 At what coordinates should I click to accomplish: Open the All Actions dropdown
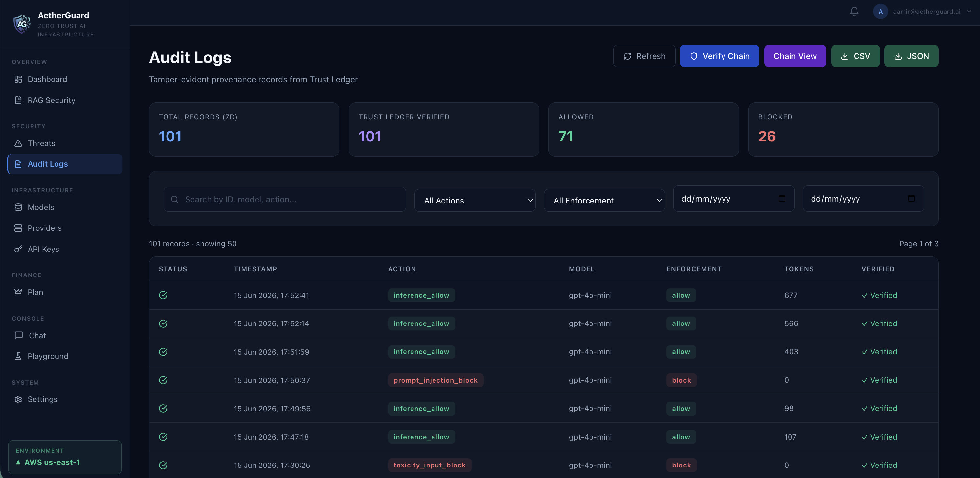(475, 200)
